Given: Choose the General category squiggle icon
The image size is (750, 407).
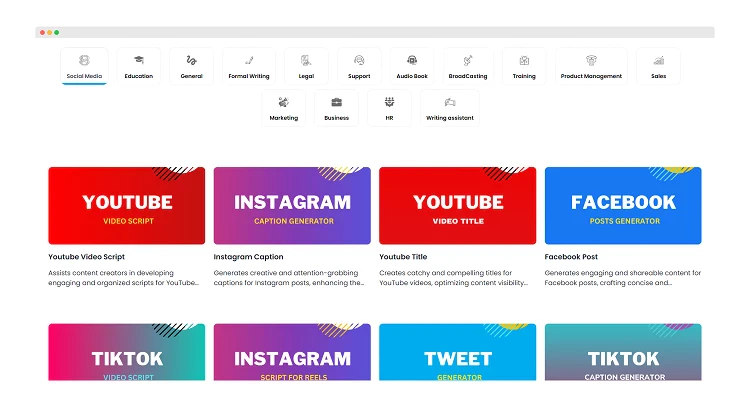Looking at the screenshot, I should (191, 60).
